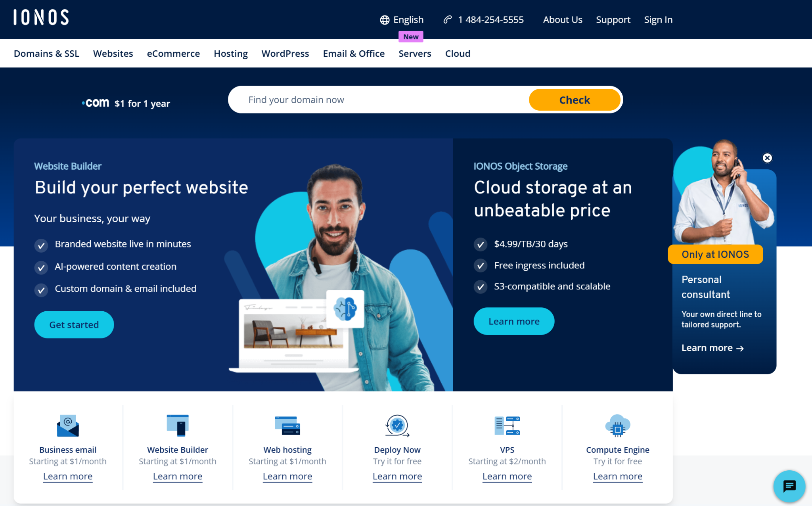Click the Compute Engine cloud icon
Image resolution: width=812 pixels, height=506 pixels.
point(618,425)
